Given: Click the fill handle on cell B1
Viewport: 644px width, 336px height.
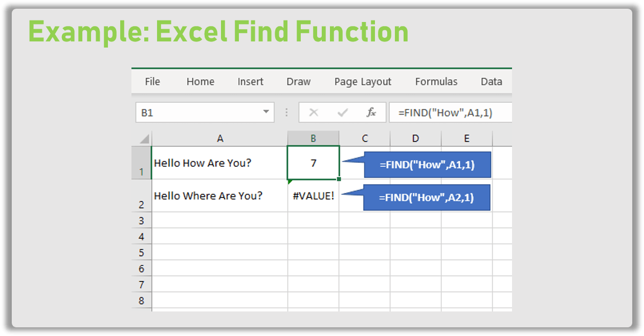Looking at the screenshot, I should 338,178.
